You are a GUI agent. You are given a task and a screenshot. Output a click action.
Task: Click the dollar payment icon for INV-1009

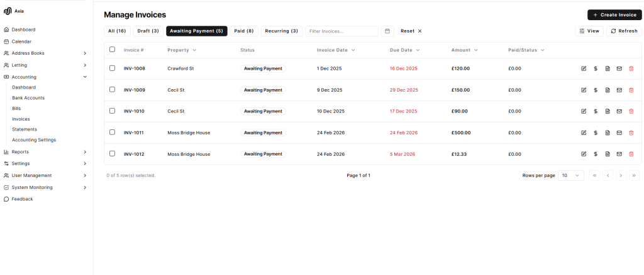pos(596,90)
